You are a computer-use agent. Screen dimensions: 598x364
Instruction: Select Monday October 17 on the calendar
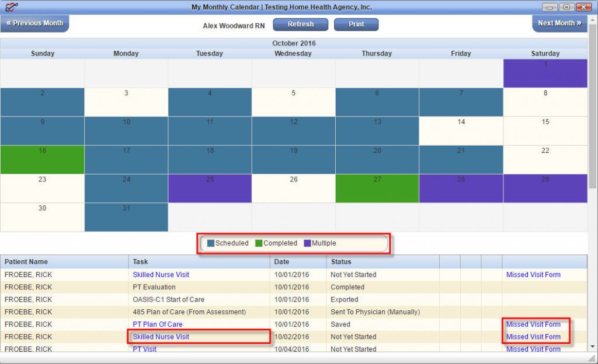click(x=126, y=159)
